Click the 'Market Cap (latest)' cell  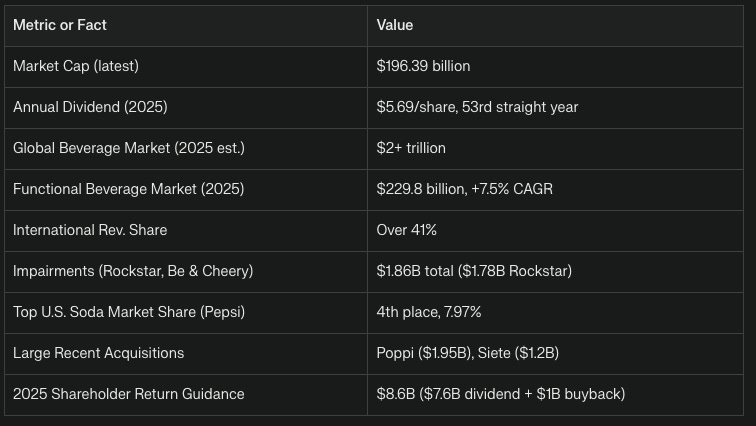pyautogui.click(x=186, y=67)
